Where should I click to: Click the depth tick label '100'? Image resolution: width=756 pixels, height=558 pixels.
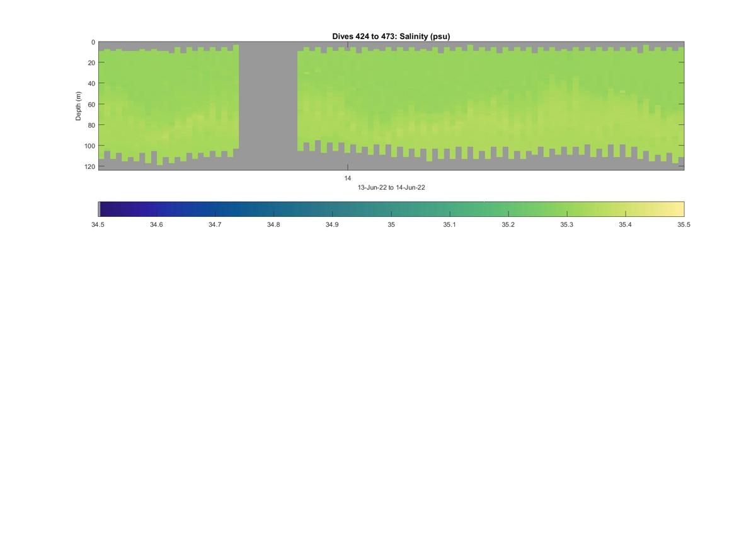[89, 146]
